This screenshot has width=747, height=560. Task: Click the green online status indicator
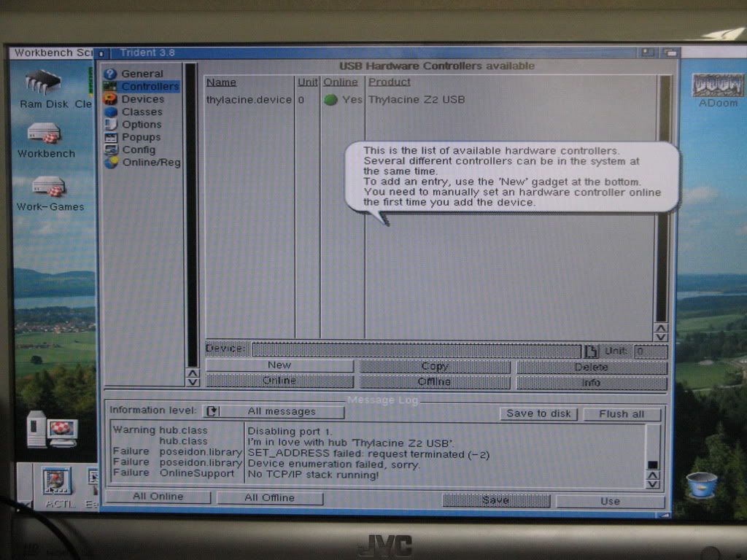(x=330, y=100)
